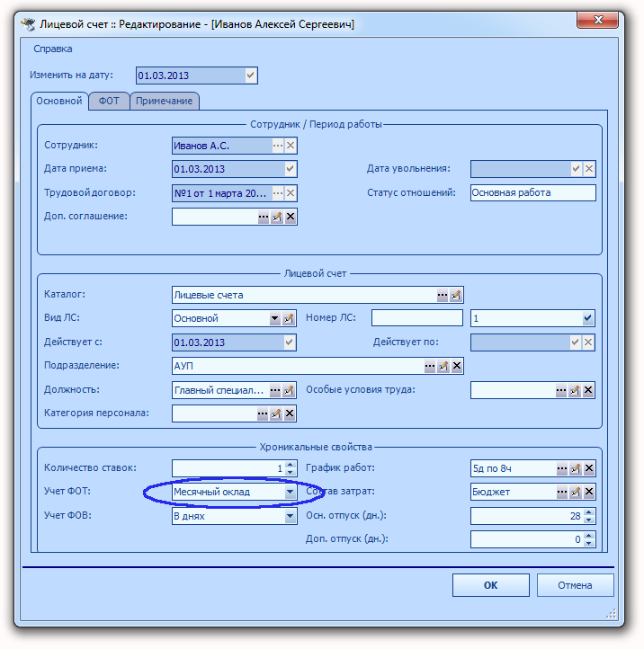Open employee browse ellipsis next to Иванов А.С.

pyautogui.click(x=278, y=146)
